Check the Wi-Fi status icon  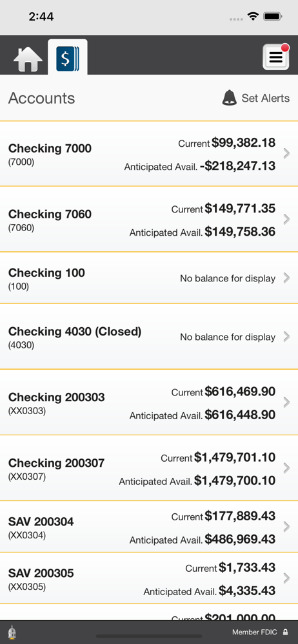[x=253, y=17]
